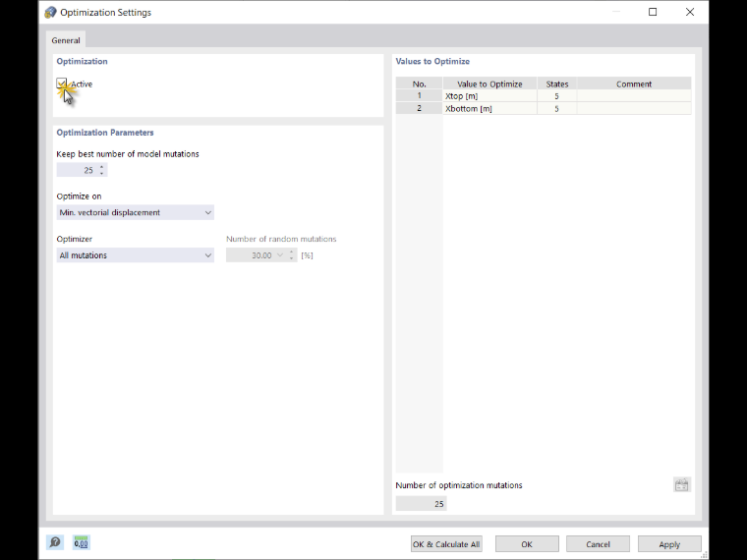Click the States value for Xbottom
The width and height of the screenshot is (747, 560).
point(557,109)
